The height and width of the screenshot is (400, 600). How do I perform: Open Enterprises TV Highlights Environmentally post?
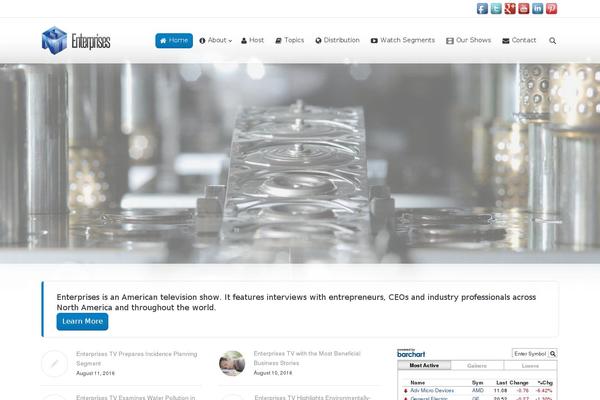point(312,397)
